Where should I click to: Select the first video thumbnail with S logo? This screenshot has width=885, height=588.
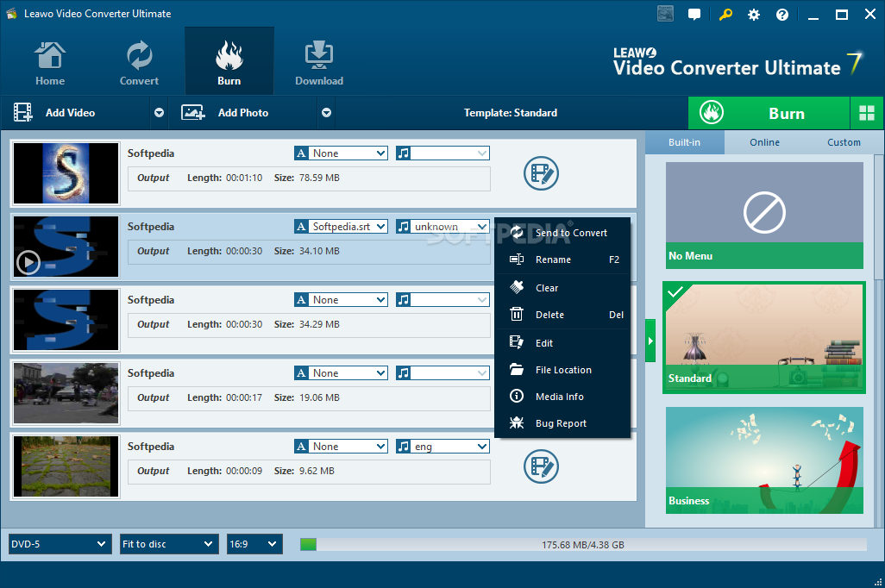(x=66, y=173)
